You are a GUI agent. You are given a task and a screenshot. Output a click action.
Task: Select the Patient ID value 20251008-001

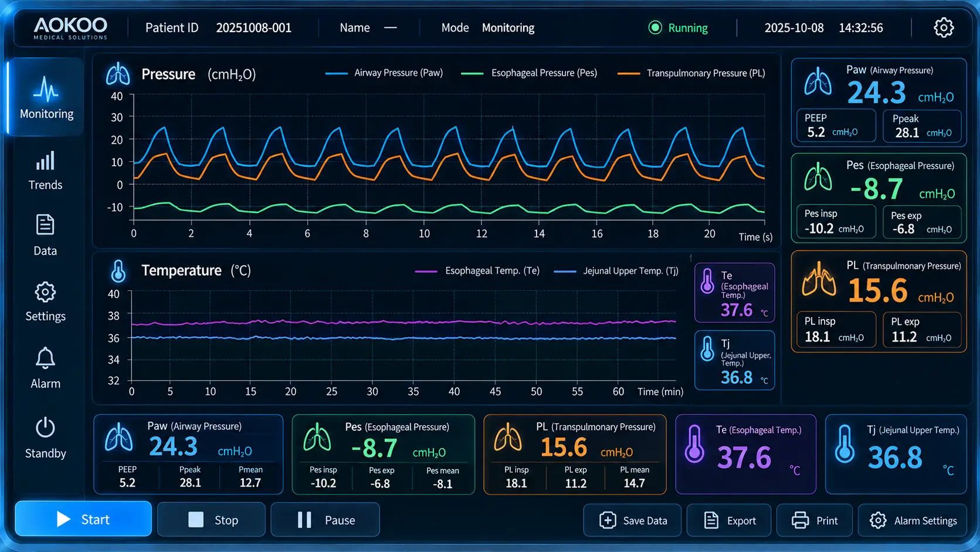point(253,28)
